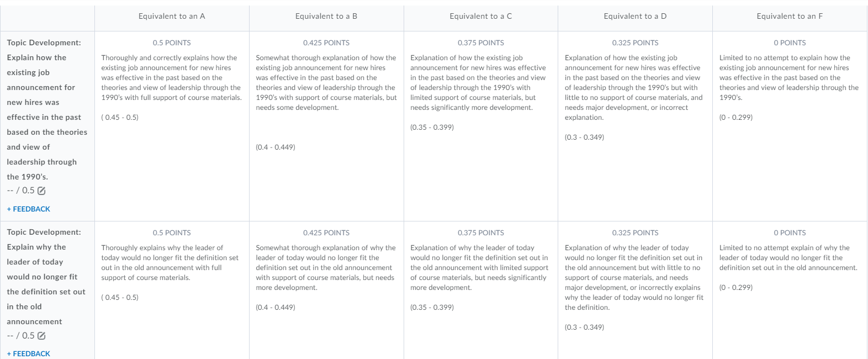Click the Equivalent to an F column header
Viewport: 868px width, 359px height.
pos(790,16)
